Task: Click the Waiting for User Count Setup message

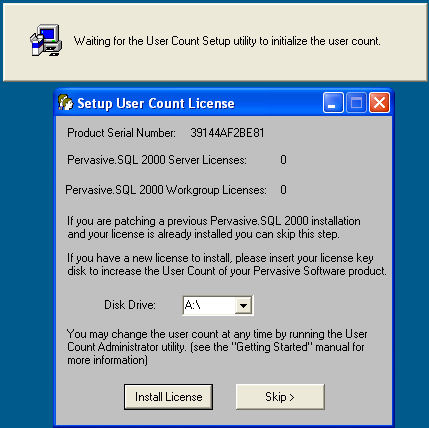Action: tap(227, 41)
